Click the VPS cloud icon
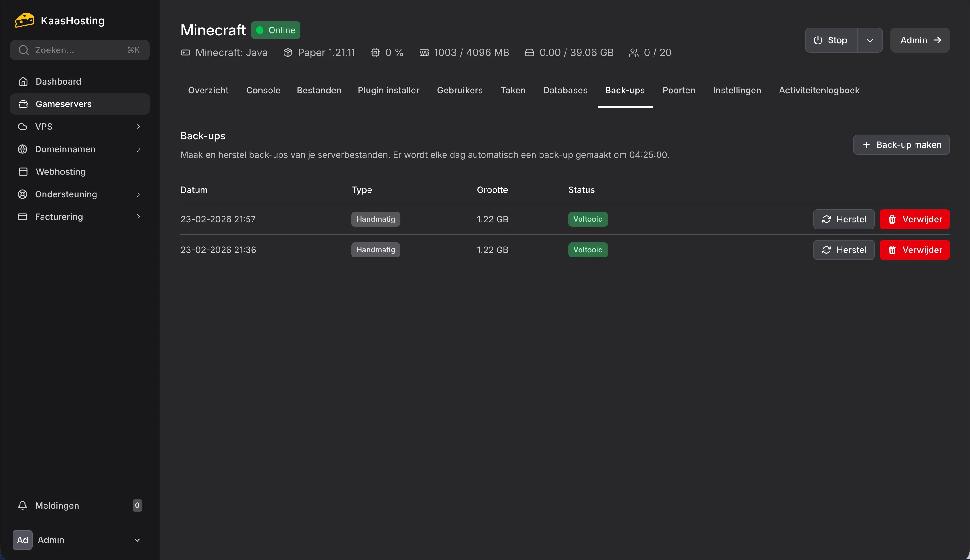970x560 pixels. pyautogui.click(x=22, y=127)
